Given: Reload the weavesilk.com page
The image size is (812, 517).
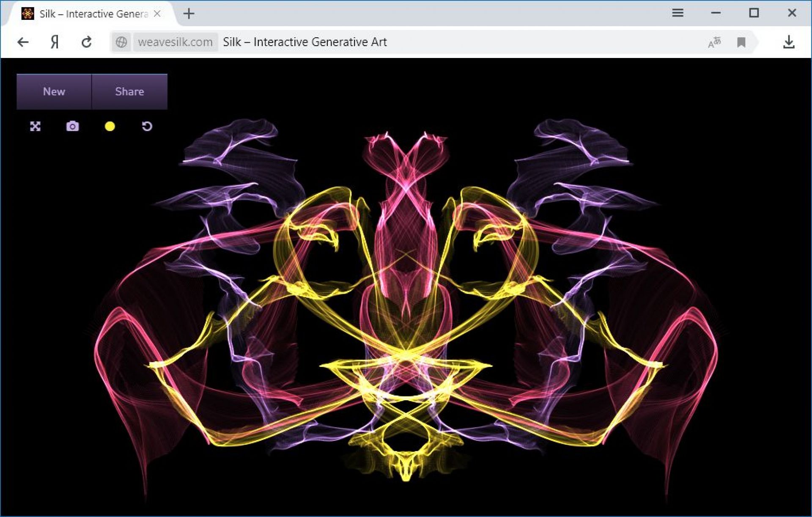Looking at the screenshot, I should [87, 42].
